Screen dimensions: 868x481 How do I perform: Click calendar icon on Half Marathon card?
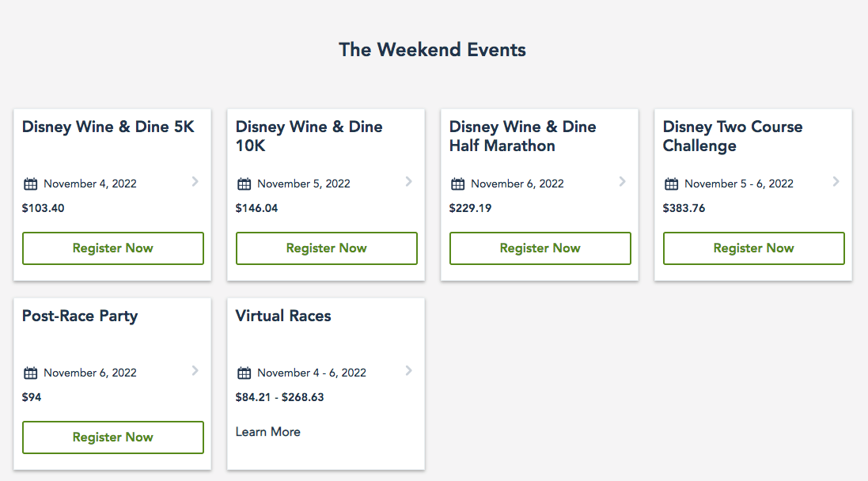pos(458,184)
